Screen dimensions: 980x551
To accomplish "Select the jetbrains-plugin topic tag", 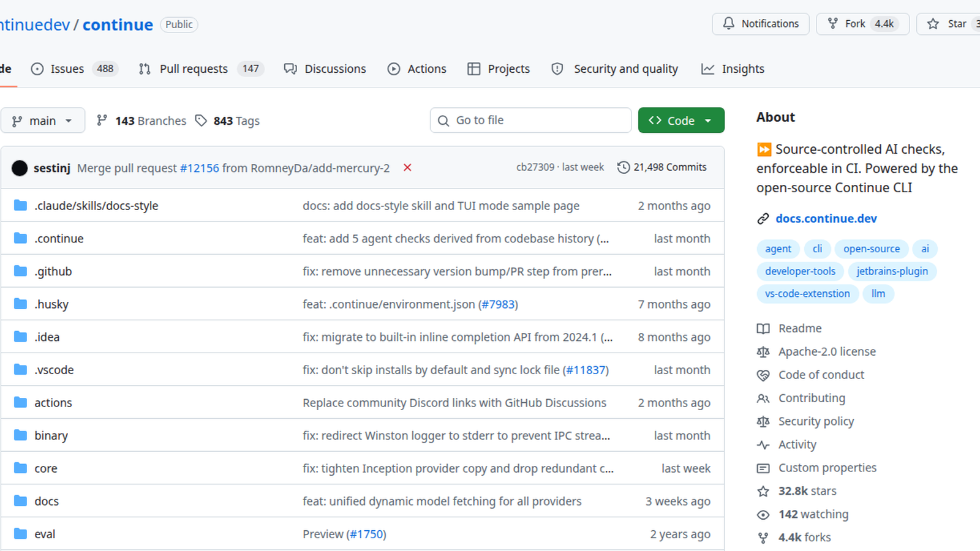I will coord(892,271).
